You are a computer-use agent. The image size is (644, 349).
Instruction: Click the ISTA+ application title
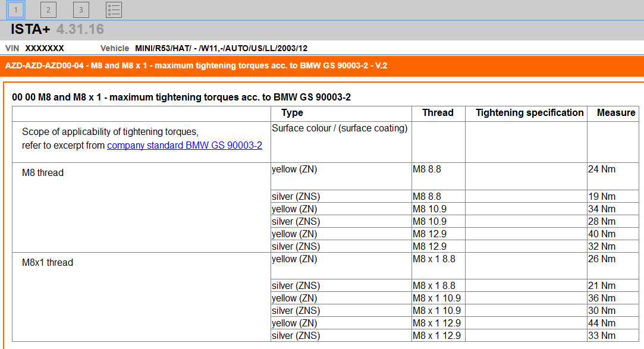tap(30, 29)
